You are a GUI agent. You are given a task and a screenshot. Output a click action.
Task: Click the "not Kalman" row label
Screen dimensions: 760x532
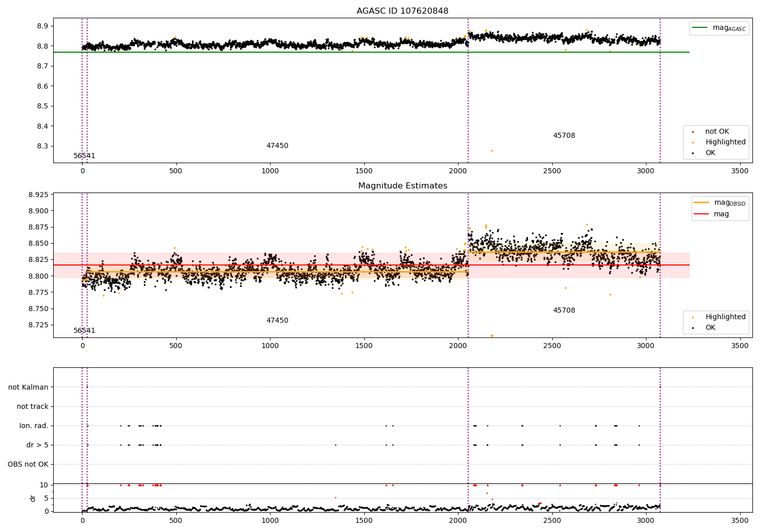(x=28, y=387)
